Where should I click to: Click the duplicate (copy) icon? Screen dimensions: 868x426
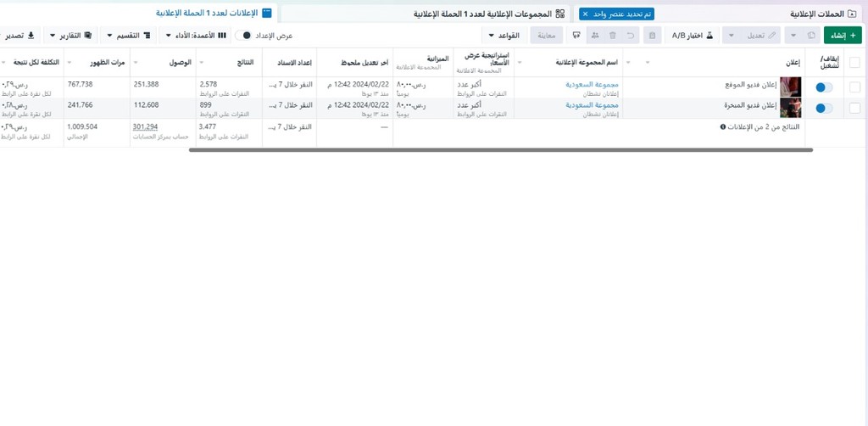tap(811, 35)
